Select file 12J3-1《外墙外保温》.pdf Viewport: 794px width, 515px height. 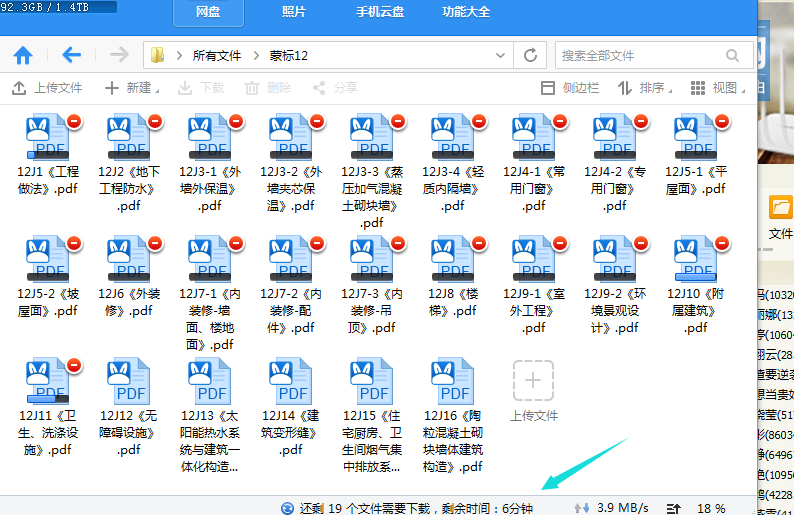(x=210, y=163)
